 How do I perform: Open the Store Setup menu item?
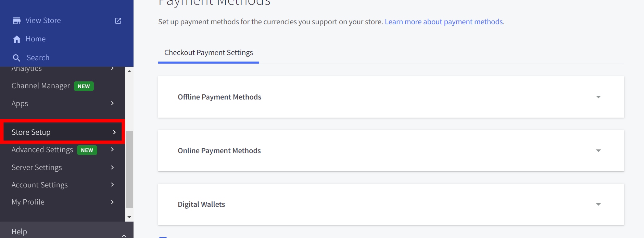click(x=31, y=132)
